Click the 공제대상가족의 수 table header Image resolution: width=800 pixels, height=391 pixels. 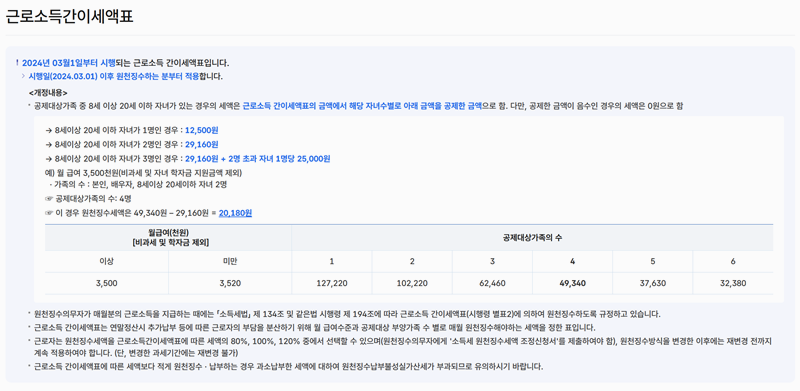pyautogui.click(x=532, y=237)
